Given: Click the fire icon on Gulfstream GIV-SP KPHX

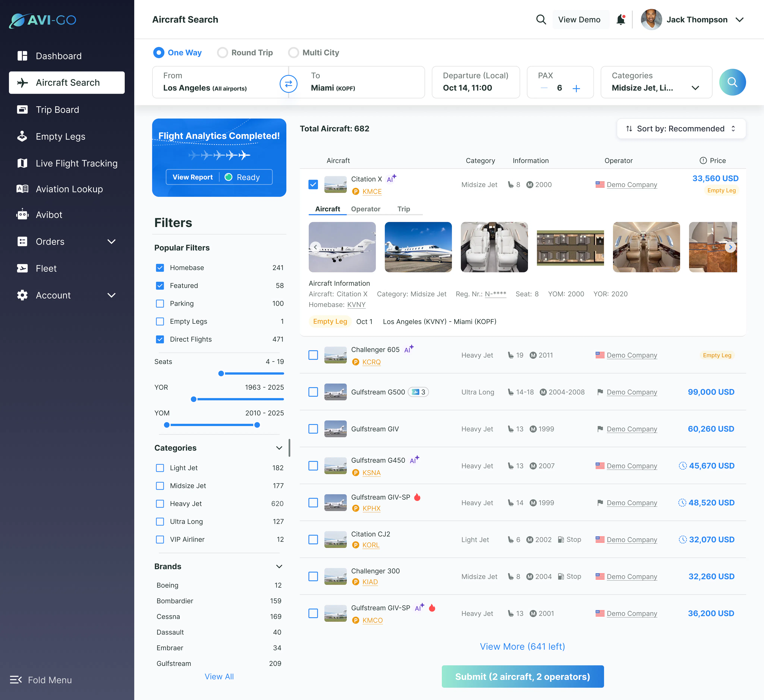Looking at the screenshot, I should click(417, 497).
